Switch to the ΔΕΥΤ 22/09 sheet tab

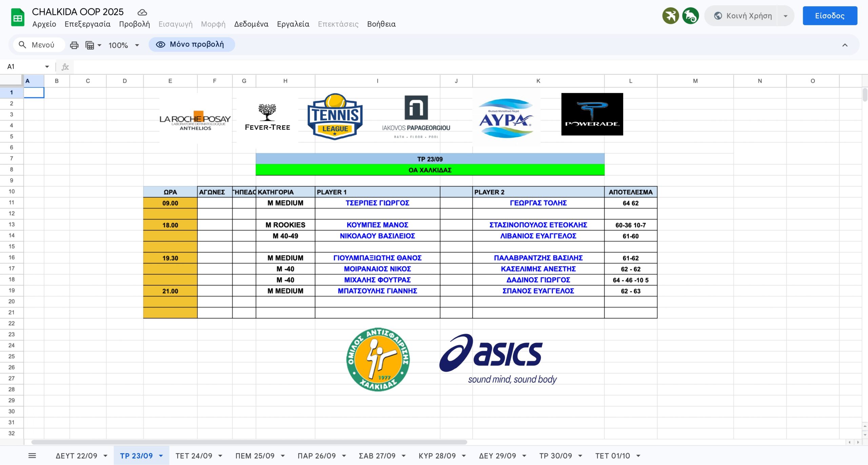76,456
